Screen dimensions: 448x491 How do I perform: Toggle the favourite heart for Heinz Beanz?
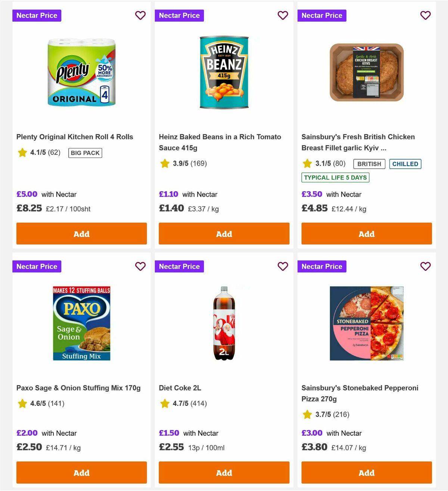point(283,15)
